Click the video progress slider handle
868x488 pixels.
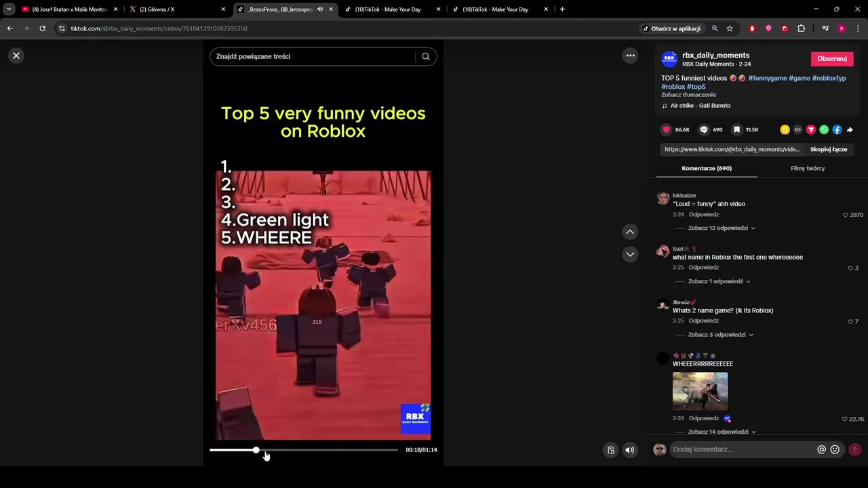(256, 450)
